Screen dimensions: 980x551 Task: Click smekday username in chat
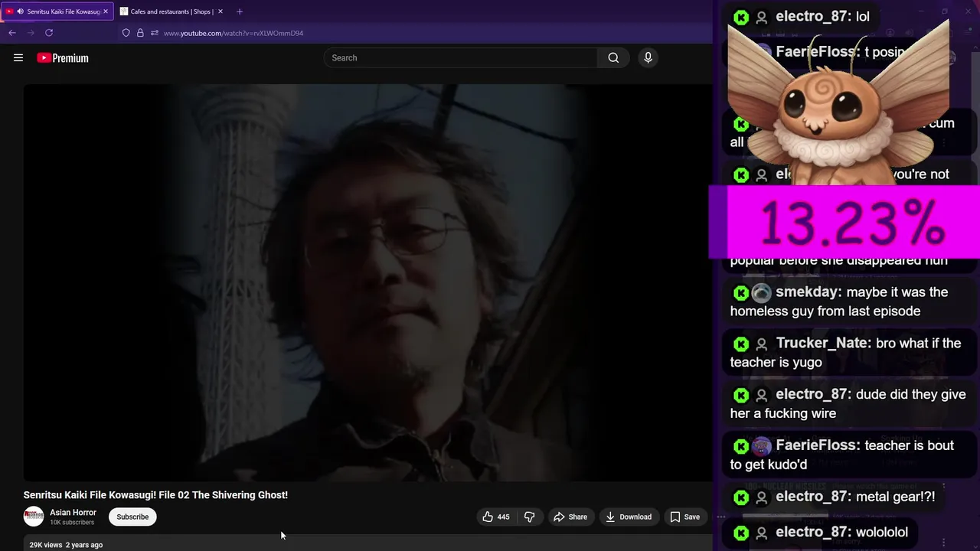(808, 292)
